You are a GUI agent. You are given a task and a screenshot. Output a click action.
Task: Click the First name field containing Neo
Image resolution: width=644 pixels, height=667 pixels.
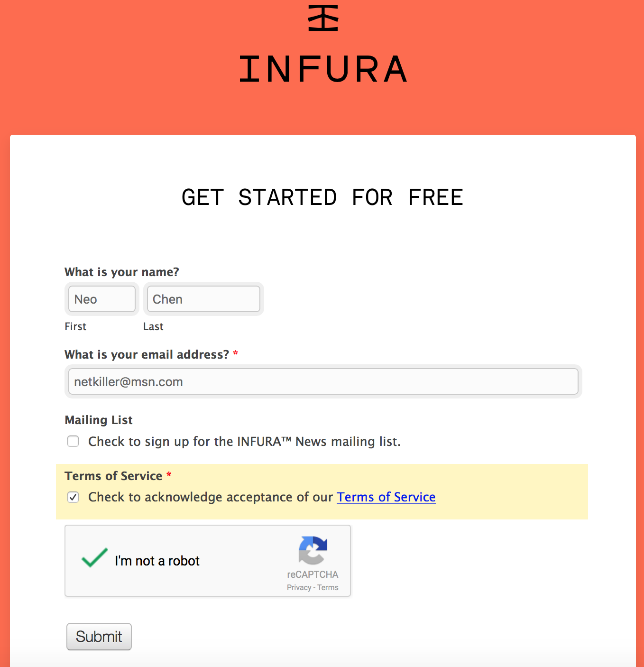point(102,299)
